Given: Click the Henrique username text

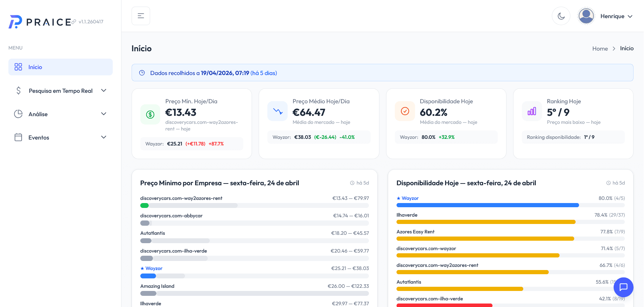Looking at the screenshot, I should pos(612,16).
